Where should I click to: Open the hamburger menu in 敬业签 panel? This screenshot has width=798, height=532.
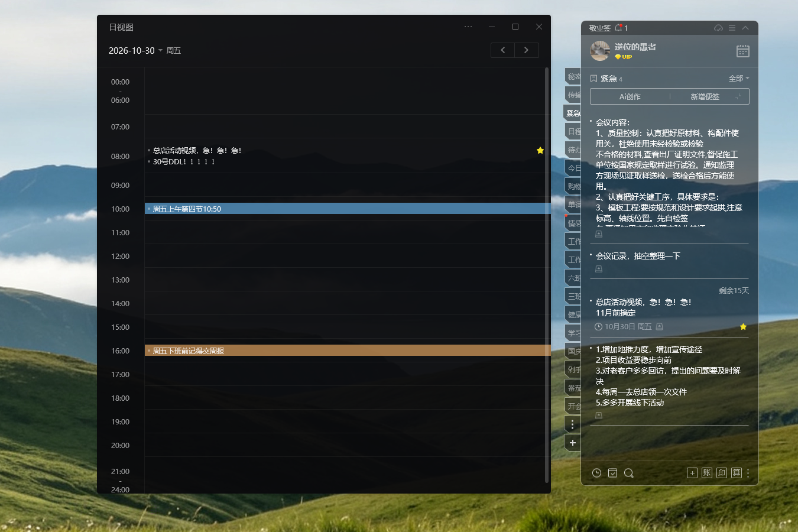[732, 28]
